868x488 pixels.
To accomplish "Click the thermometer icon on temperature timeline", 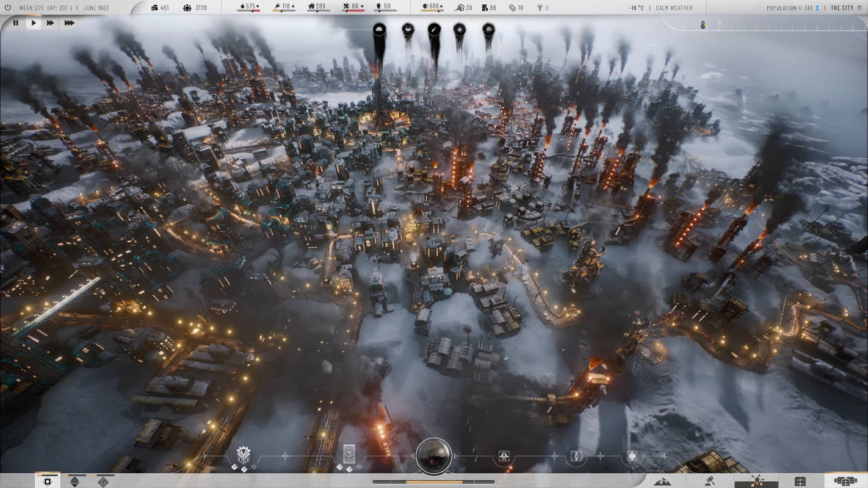I will pyautogui.click(x=703, y=25).
